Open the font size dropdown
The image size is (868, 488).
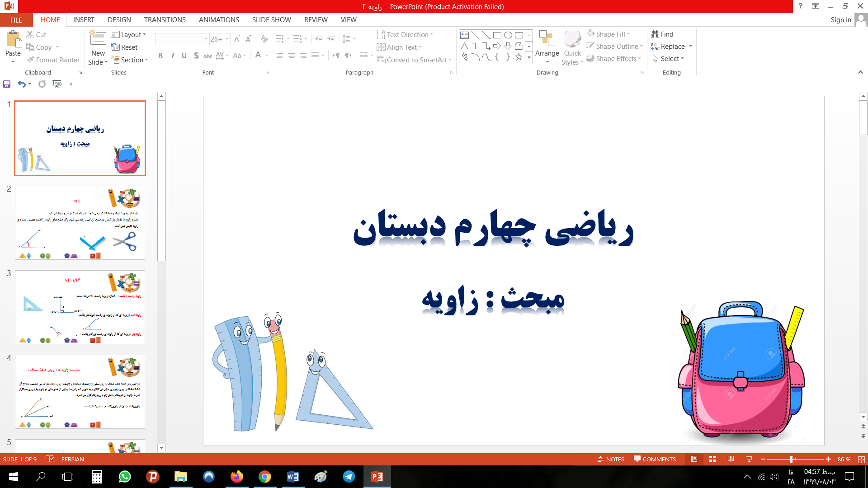pyautogui.click(x=227, y=39)
